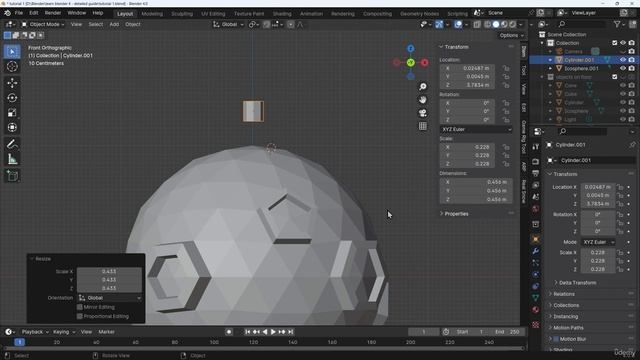This screenshot has height=360, width=640.
Task: Enable the Proportional Editing checkbox
Action: [80, 316]
